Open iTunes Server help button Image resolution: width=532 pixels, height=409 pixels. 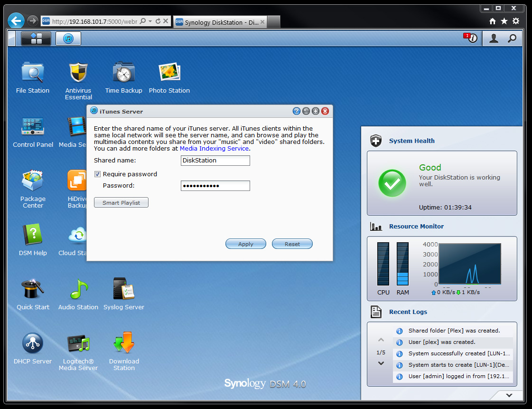coord(297,111)
